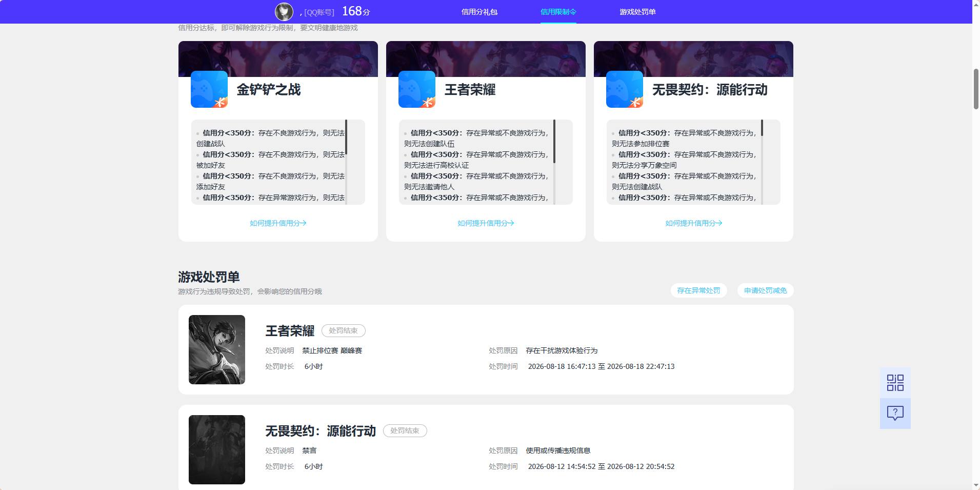Click the 无畏契约：源能行动 rules list scrollbar
The height and width of the screenshot is (490, 980).
tap(762, 128)
